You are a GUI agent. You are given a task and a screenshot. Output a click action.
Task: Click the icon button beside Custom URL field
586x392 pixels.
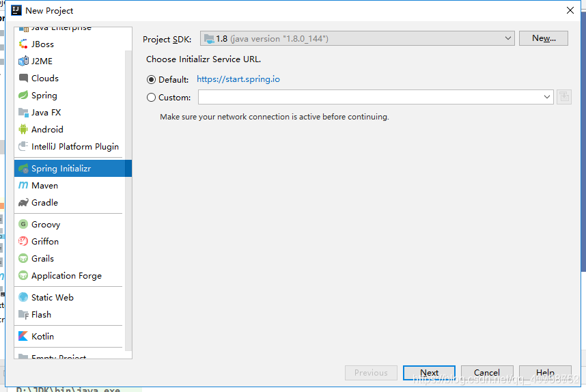click(x=564, y=97)
